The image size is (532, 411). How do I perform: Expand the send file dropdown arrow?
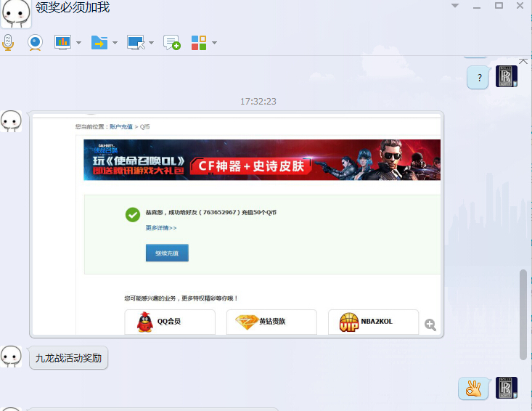(115, 43)
